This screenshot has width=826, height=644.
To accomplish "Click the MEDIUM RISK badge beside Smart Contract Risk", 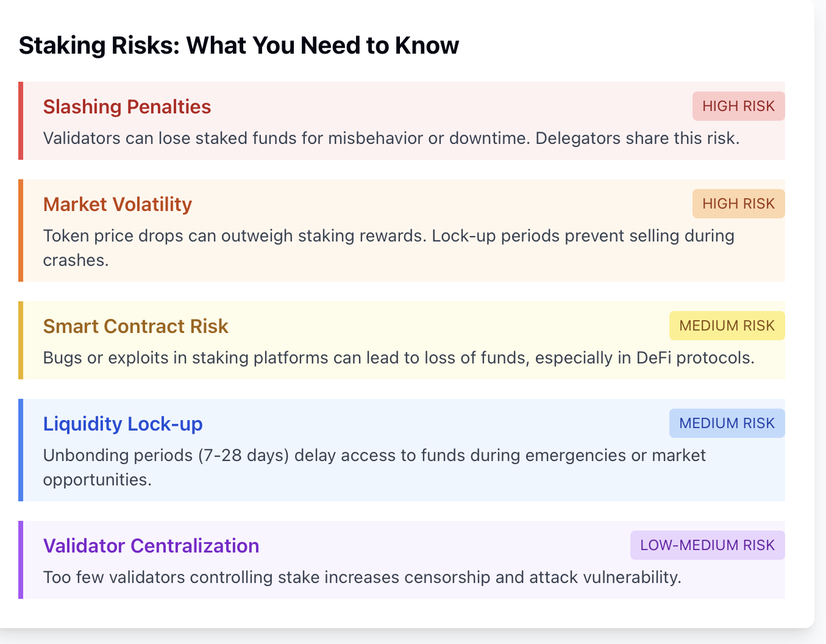I will point(727,326).
